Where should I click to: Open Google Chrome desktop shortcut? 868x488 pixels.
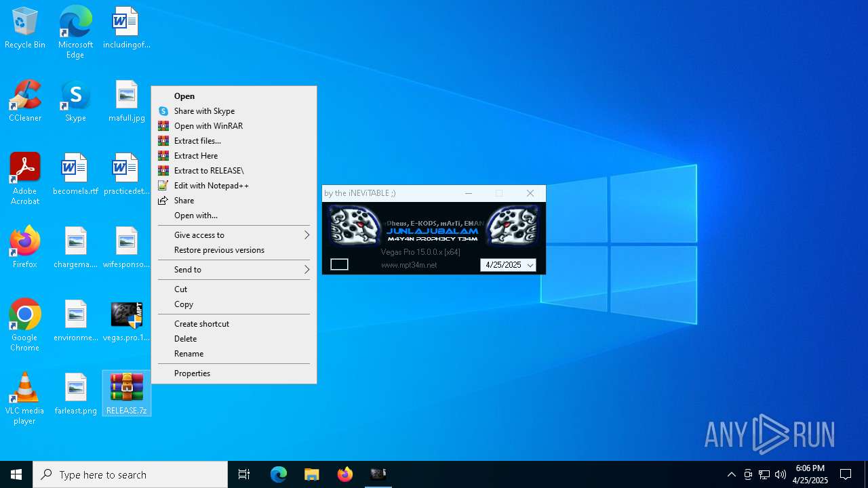pos(25,325)
